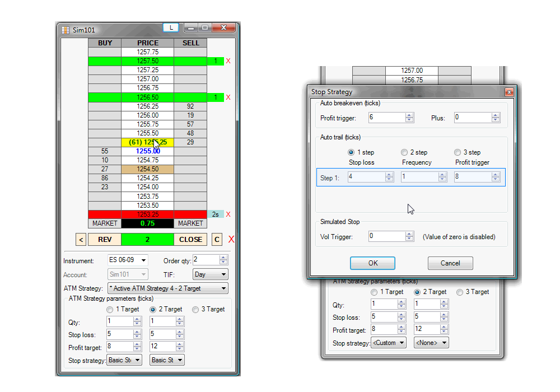
Task: Click Profit target 12 field in right window
Action: 427,329
